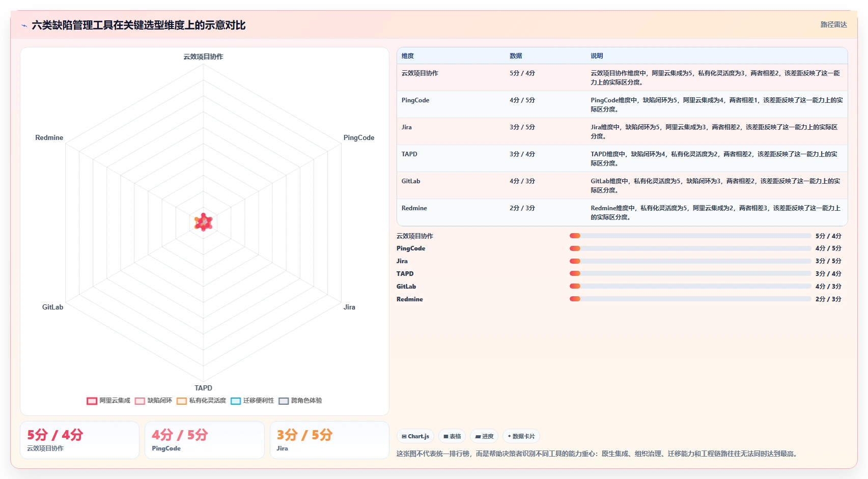Click the TAPD axis label on the radar chart

point(203,388)
